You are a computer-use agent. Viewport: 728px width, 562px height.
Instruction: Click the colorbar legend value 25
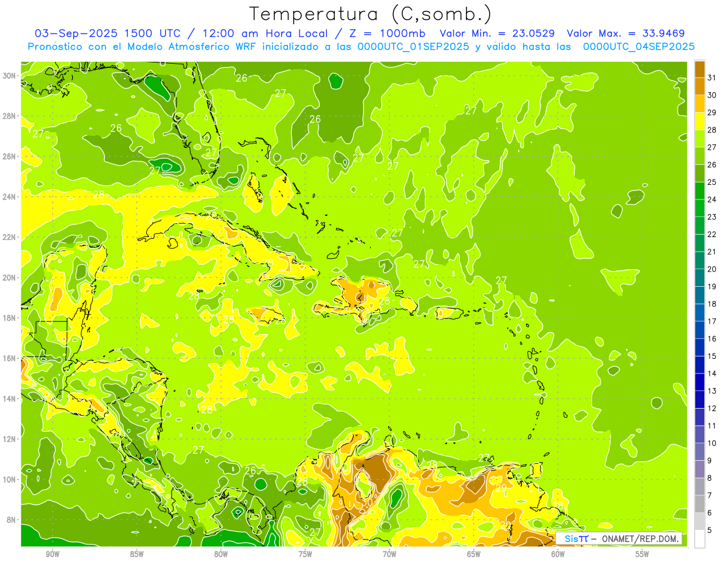[x=712, y=182]
